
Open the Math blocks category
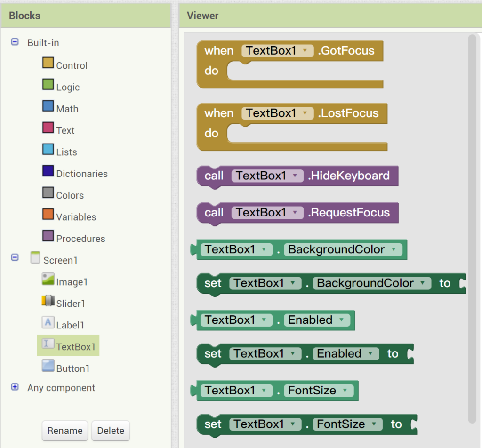(67, 109)
